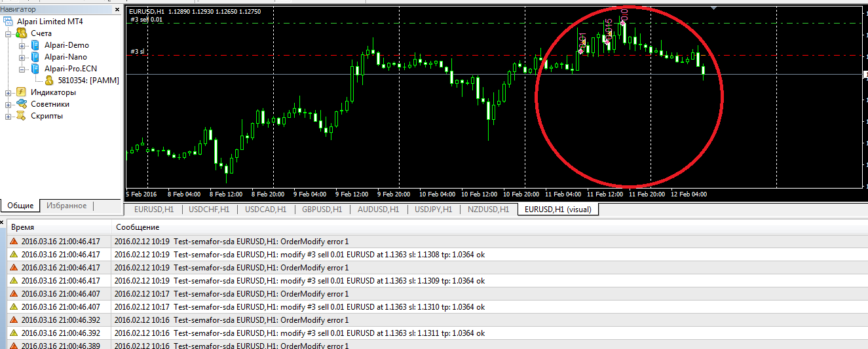Switch to the Избранное navigator tab
The width and height of the screenshot is (868, 349).
(66, 206)
